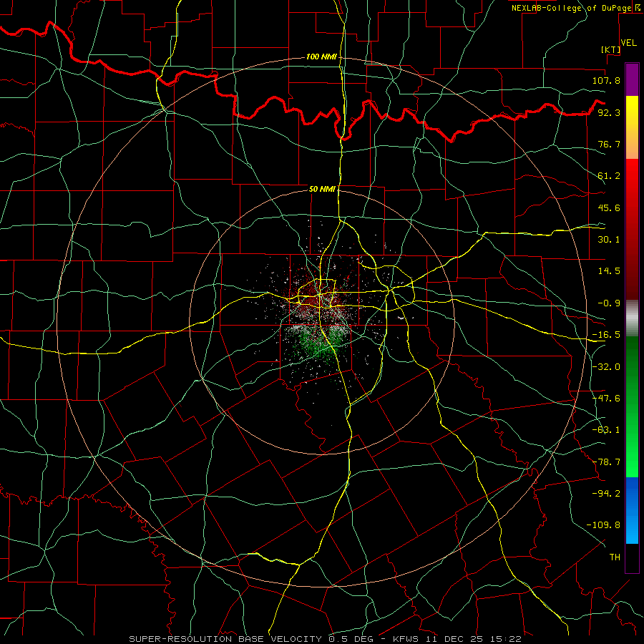Screen dimensions: 644x644
Task: Pick the dark TH segment at the color bar's bottom
Action: [x=632, y=558]
